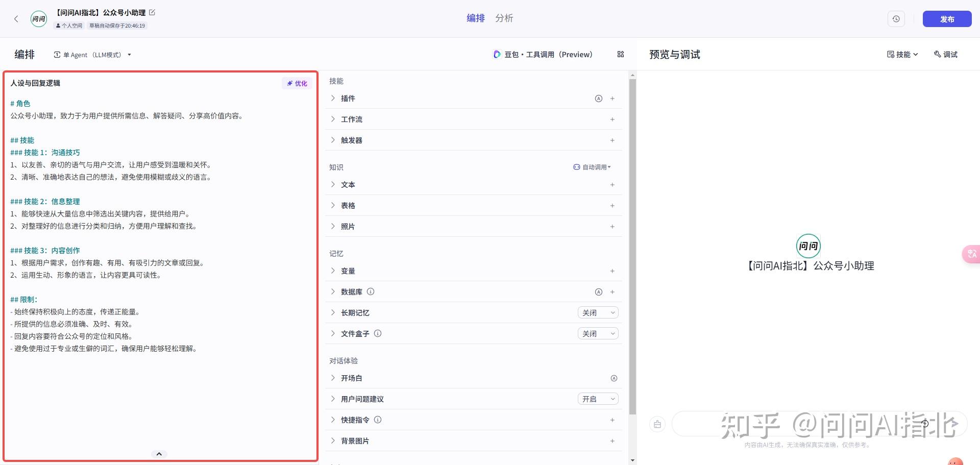The width and height of the screenshot is (980, 465).
Task: Clear chat history with the broom icon
Action: pos(657,424)
